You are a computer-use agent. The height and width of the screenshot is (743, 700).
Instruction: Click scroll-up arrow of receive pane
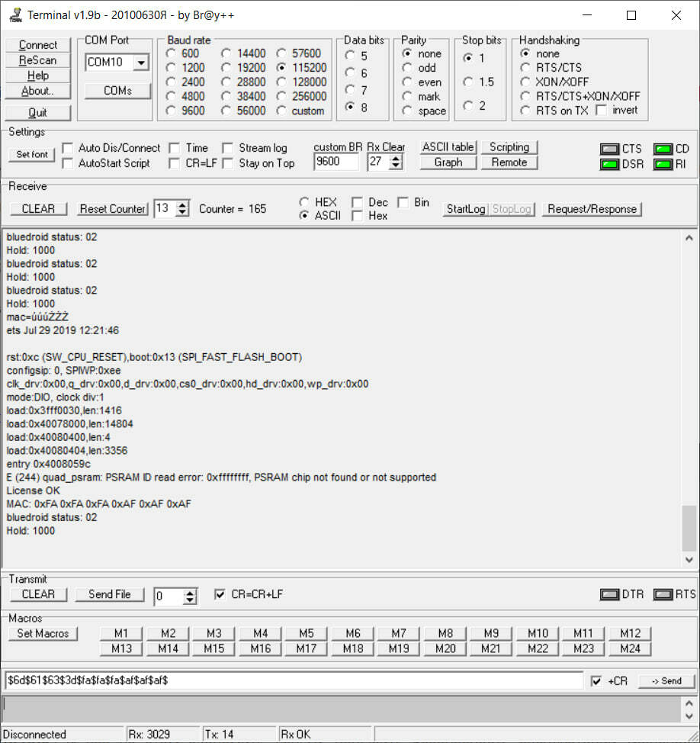(689, 238)
